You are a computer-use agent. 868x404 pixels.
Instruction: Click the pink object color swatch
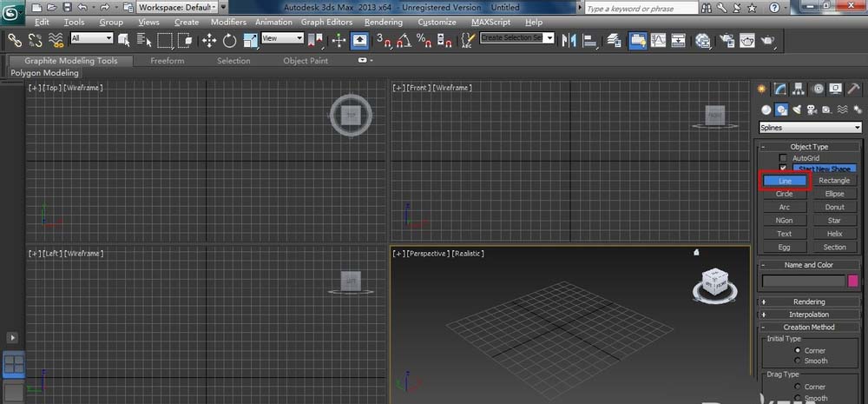pos(853,281)
